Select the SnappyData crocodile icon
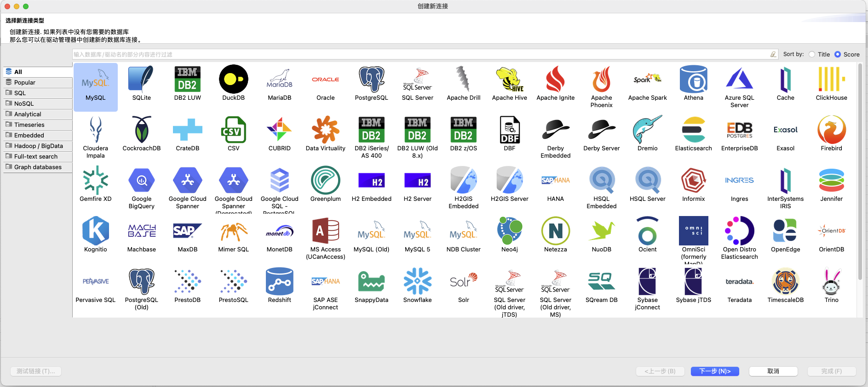Image resolution: width=868 pixels, height=387 pixels. coord(372,282)
